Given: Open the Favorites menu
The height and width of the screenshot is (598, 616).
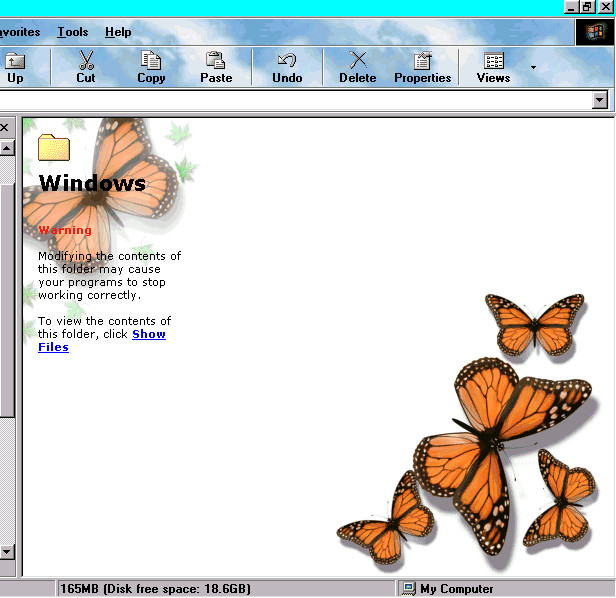Looking at the screenshot, I should pos(20,32).
